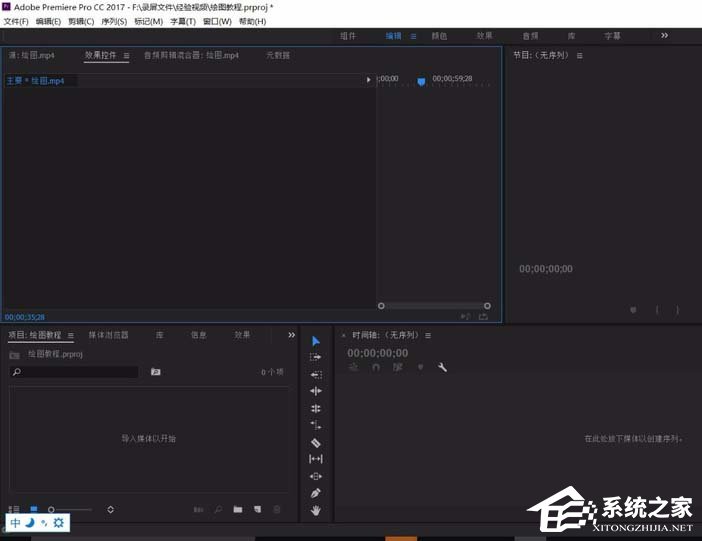
Task: Click the export icon in effect controls footer
Action: pos(484,317)
